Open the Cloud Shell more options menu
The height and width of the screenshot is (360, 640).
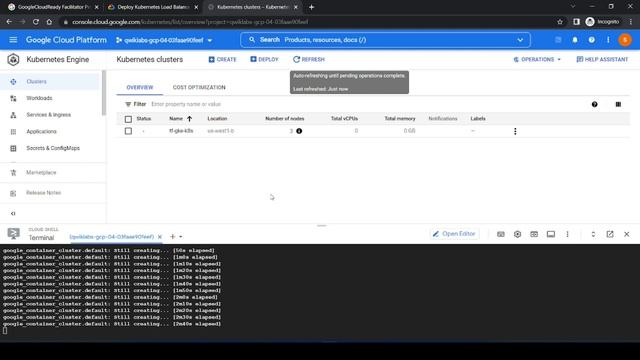pos(567,234)
